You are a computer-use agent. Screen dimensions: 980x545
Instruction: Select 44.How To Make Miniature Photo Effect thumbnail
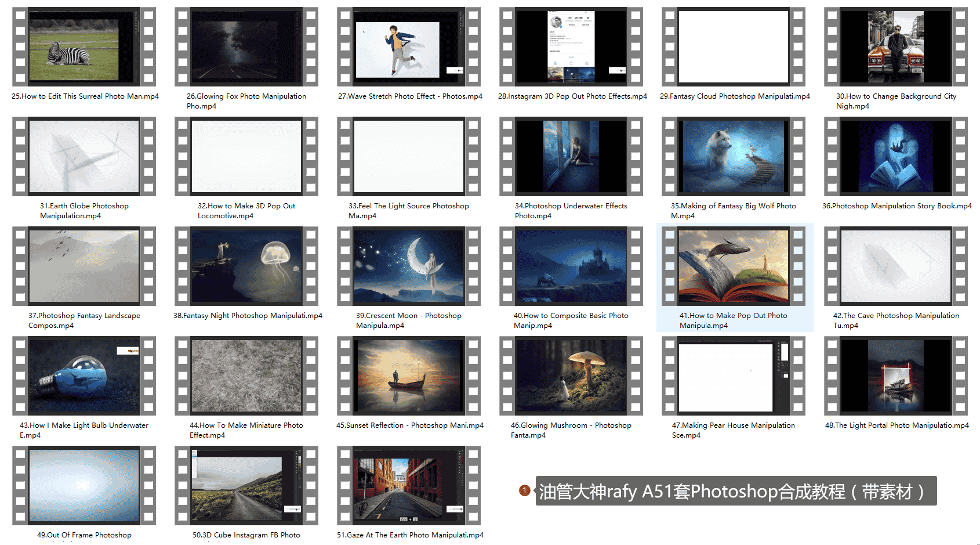click(246, 376)
